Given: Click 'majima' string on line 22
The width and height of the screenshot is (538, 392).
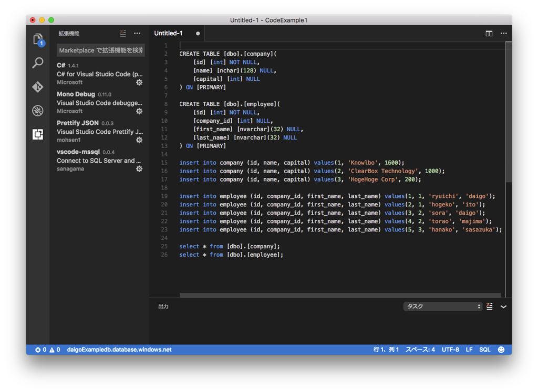Looking at the screenshot, I should 472,221.
